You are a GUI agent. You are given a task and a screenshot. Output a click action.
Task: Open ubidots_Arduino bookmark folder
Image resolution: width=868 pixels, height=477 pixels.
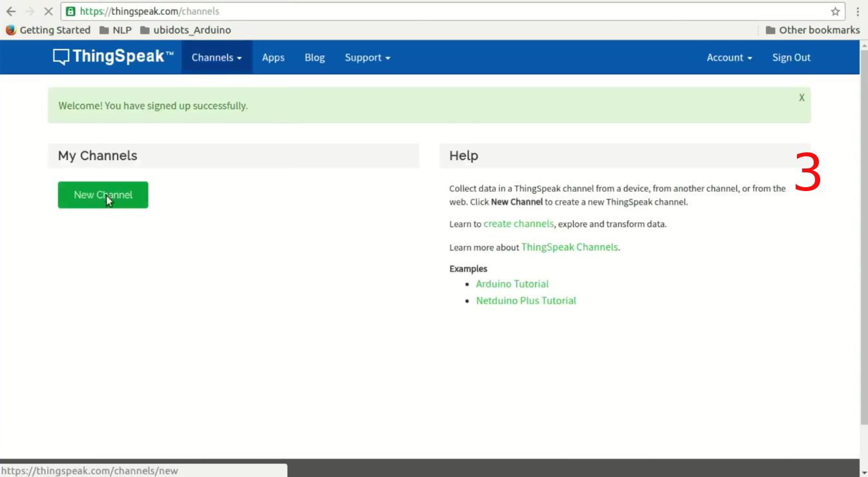[x=185, y=30]
